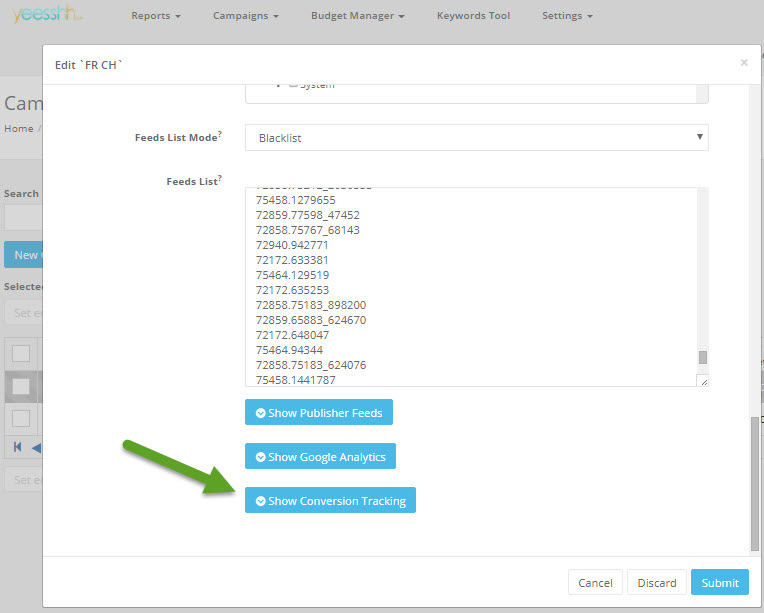
Task: Expand Show Publisher Feeds section
Action: (319, 412)
